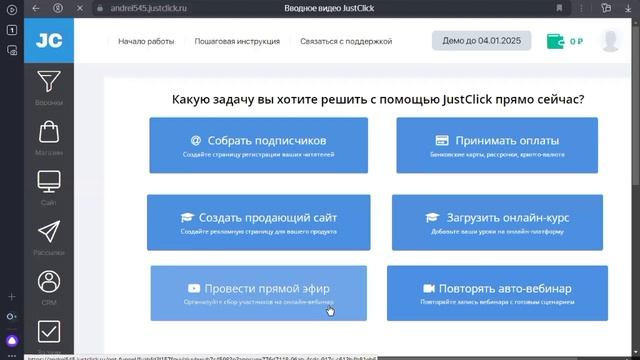640x360 pixels.
Task: Click the Провести прямой эфир button
Action: coord(259,293)
